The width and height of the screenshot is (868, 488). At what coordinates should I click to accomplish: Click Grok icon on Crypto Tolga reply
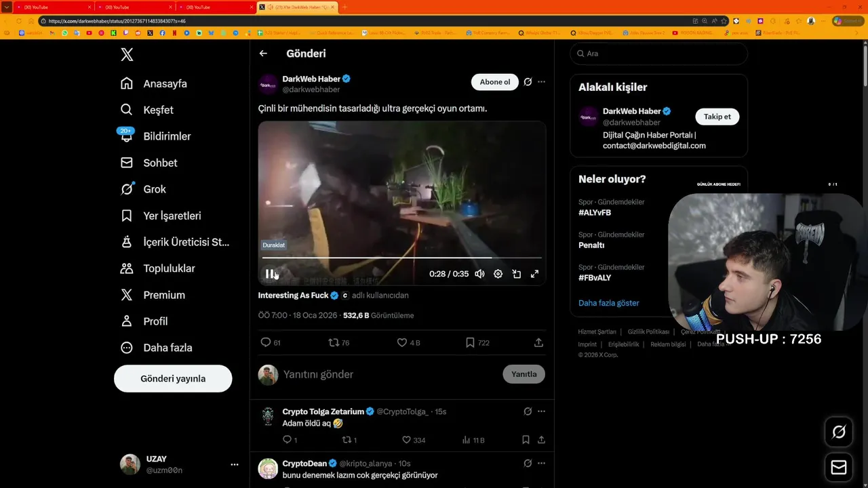[528, 411]
